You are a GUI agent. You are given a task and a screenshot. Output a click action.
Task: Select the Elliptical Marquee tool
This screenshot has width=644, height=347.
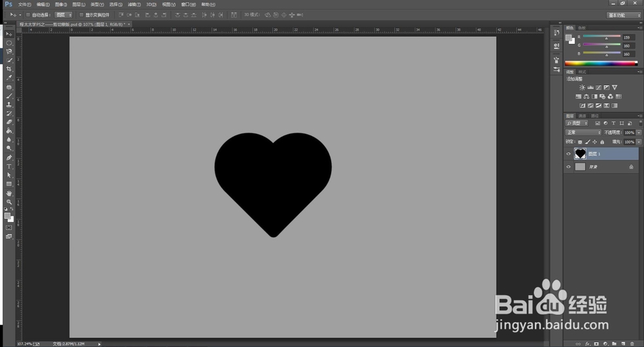(x=9, y=43)
